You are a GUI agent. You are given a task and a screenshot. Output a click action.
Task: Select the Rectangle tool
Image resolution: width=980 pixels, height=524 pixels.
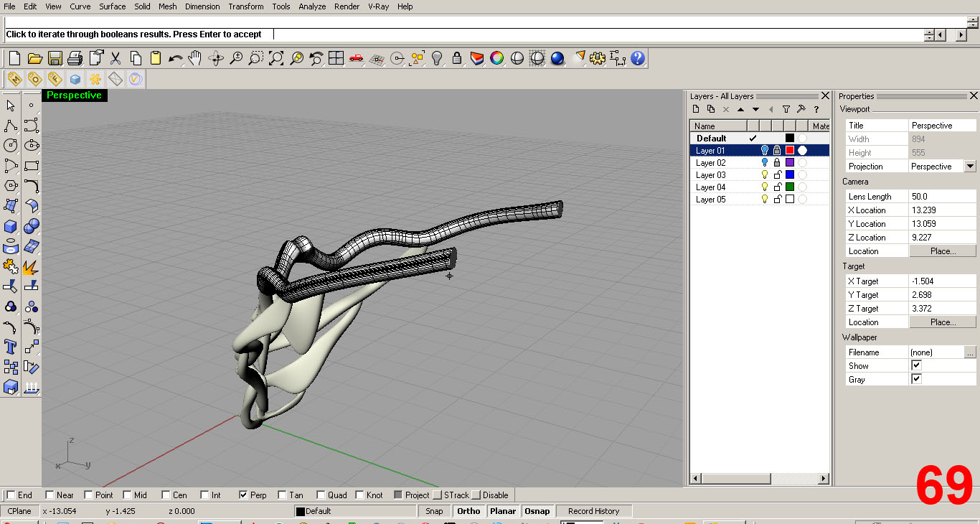coord(31,166)
